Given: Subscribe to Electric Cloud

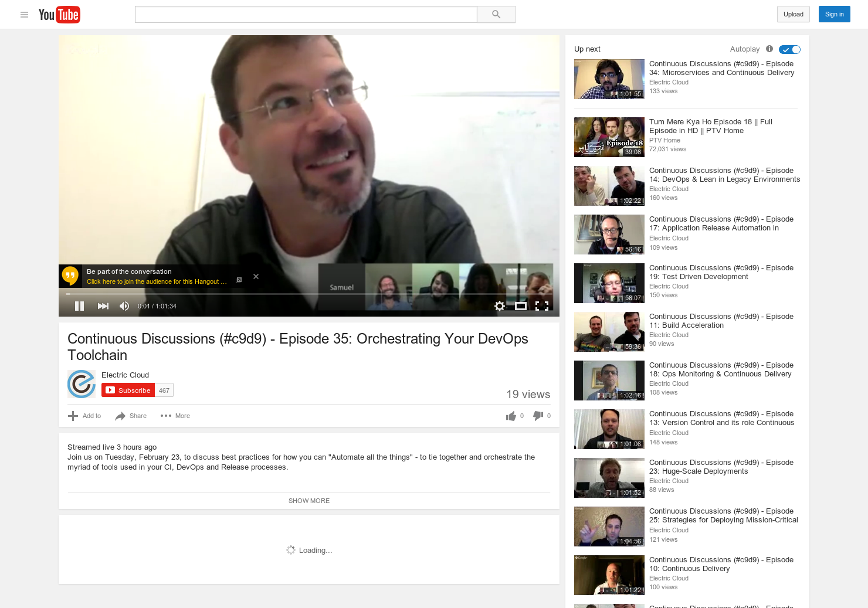Looking at the screenshot, I should (x=128, y=390).
